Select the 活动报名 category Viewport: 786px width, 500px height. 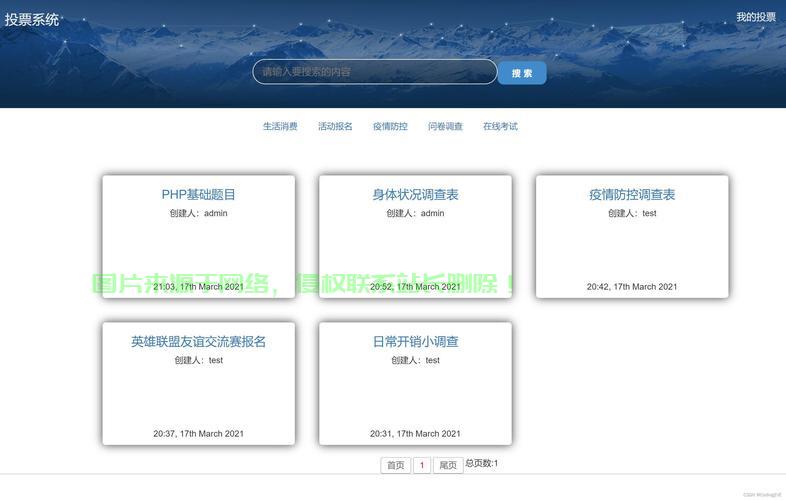pos(335,126)
